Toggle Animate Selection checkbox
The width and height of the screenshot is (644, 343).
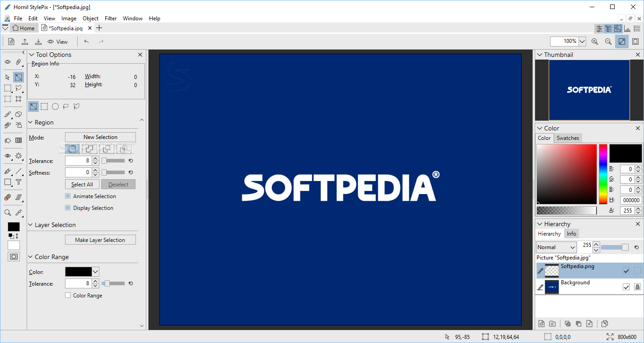click(68, 196)
